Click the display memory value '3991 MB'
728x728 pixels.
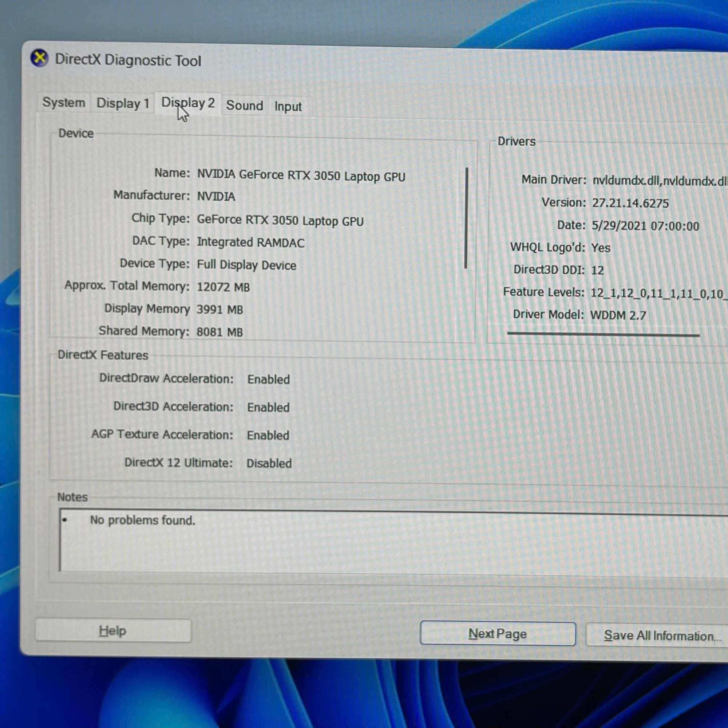[x=220, y=310]
